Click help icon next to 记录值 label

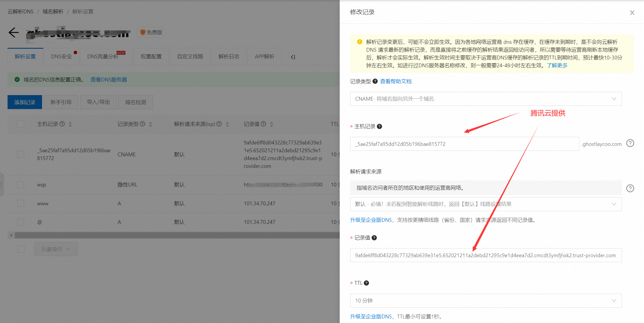[374, 238]
